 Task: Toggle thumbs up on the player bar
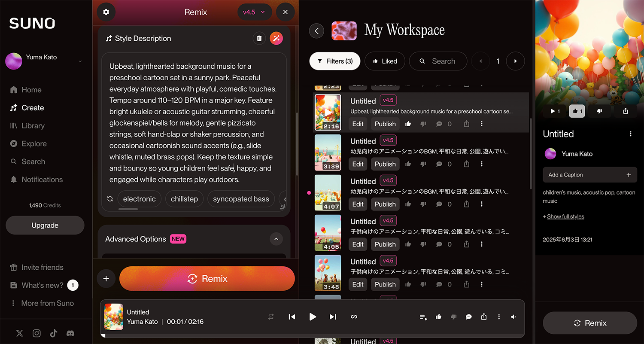point(438,317)
